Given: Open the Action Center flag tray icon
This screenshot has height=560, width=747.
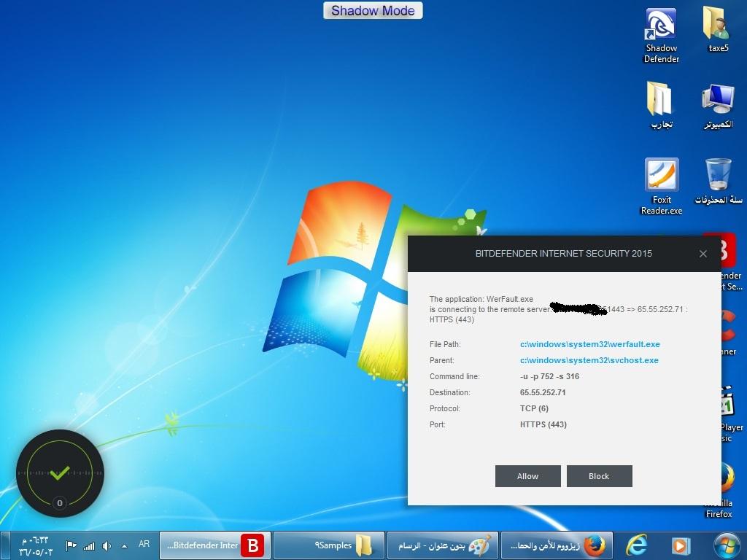Looking at the screenshot, I should coord(71,545).
